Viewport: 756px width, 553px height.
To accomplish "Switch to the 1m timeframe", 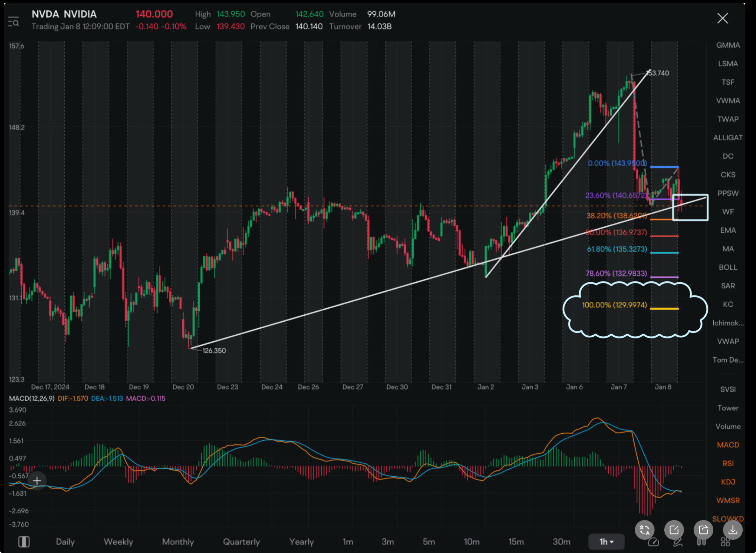I will (348, 542).
